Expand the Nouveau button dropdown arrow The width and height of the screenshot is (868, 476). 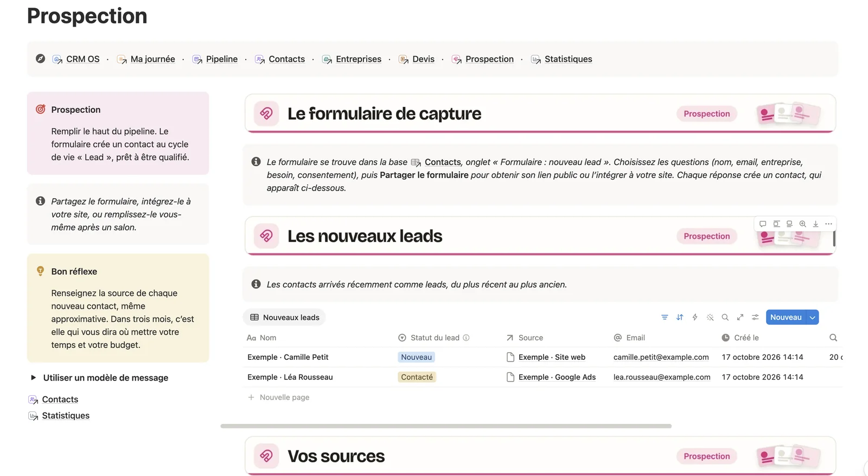(x=812, y=318)
